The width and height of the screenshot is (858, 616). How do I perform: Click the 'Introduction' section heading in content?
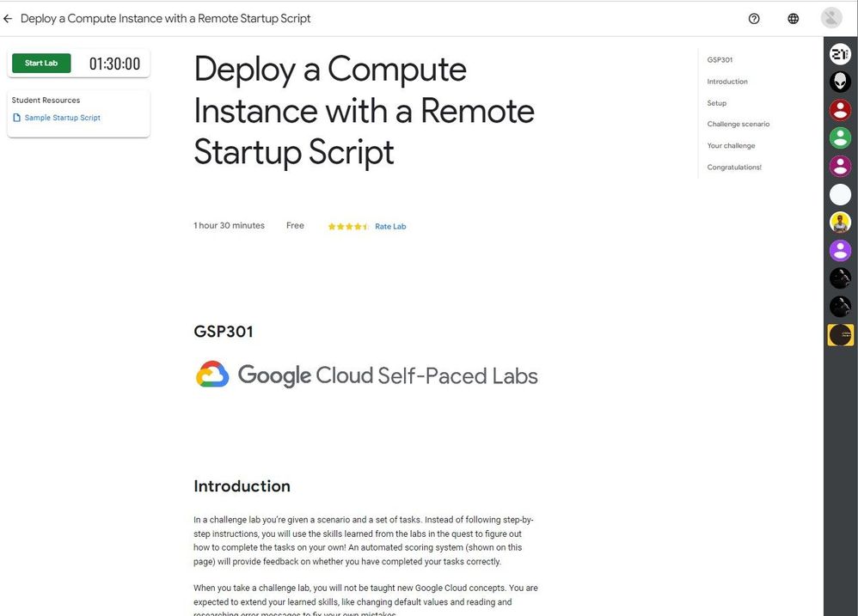coord(242,486)
